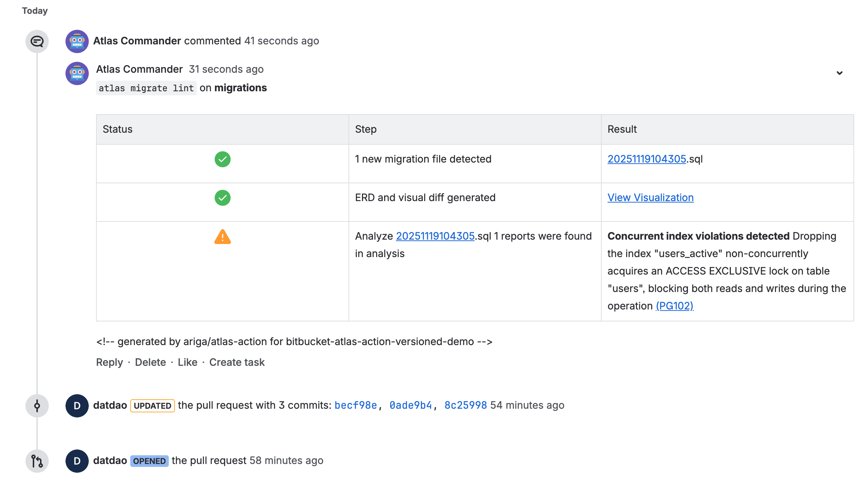The height and width of the screenshot is (488, 868).
Task: Open commit 8c25998
Action: (x=465, y=405)
